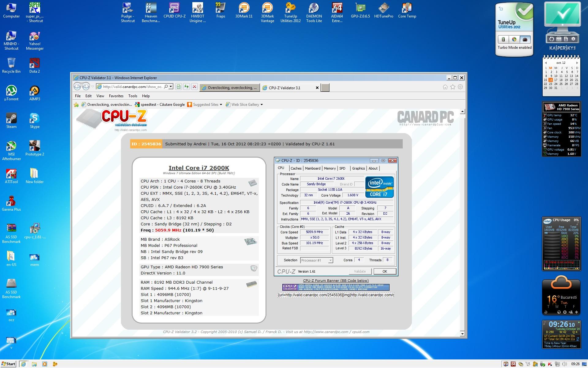Open the Steam desktop icon

coord(11,121)
